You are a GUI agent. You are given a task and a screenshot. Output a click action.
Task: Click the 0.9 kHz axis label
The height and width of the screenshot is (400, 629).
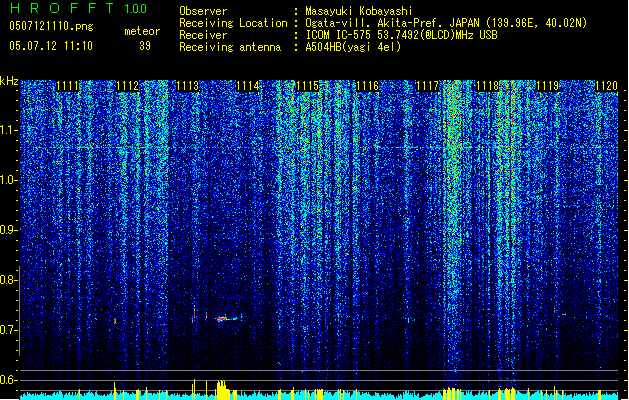[x=9, y=230]
